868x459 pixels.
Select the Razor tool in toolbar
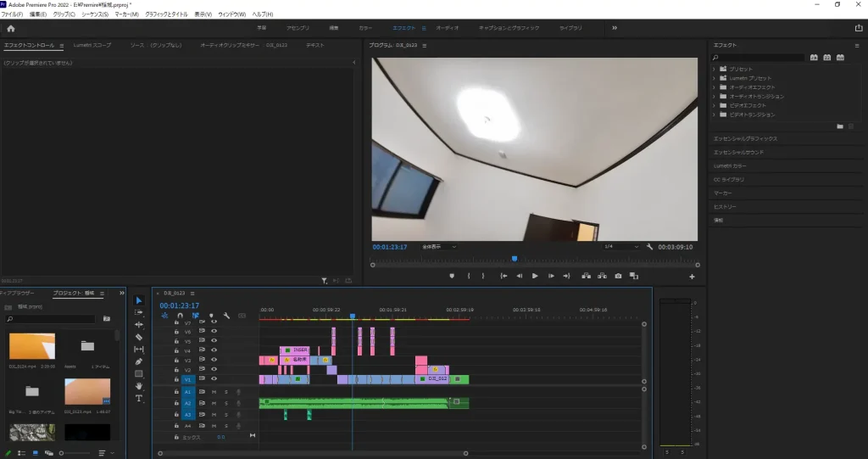tap(139, 337)
